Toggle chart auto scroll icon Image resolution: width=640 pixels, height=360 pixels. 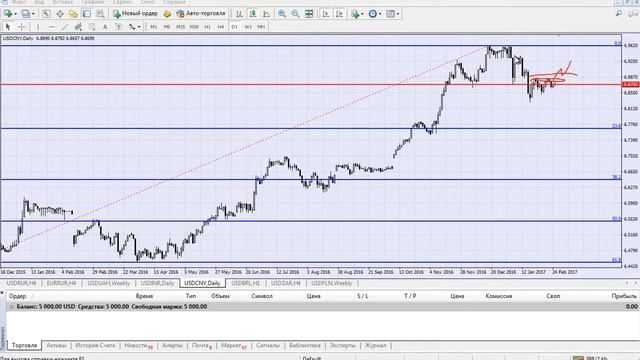point(326,14)
